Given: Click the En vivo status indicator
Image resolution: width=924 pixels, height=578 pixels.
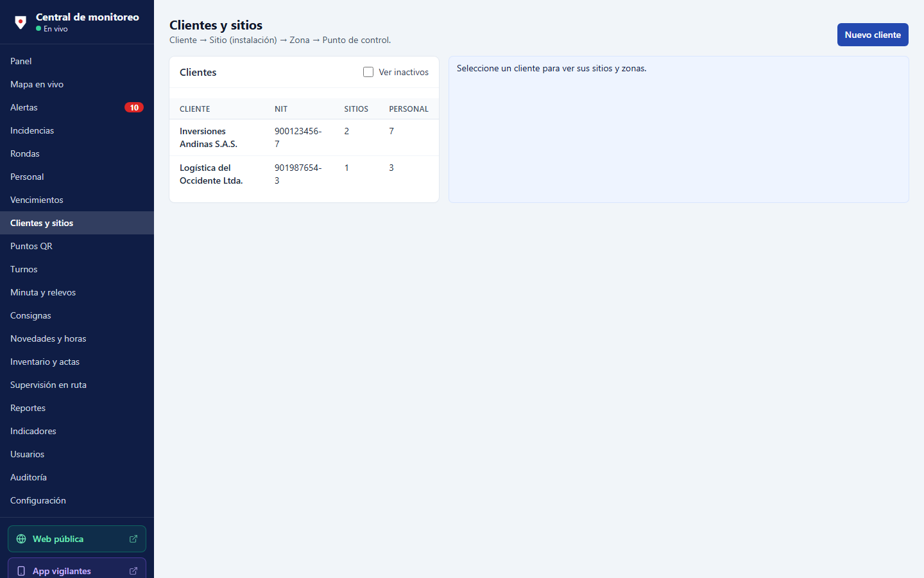Looking at the screenshot, I should (x=52, y=29).
